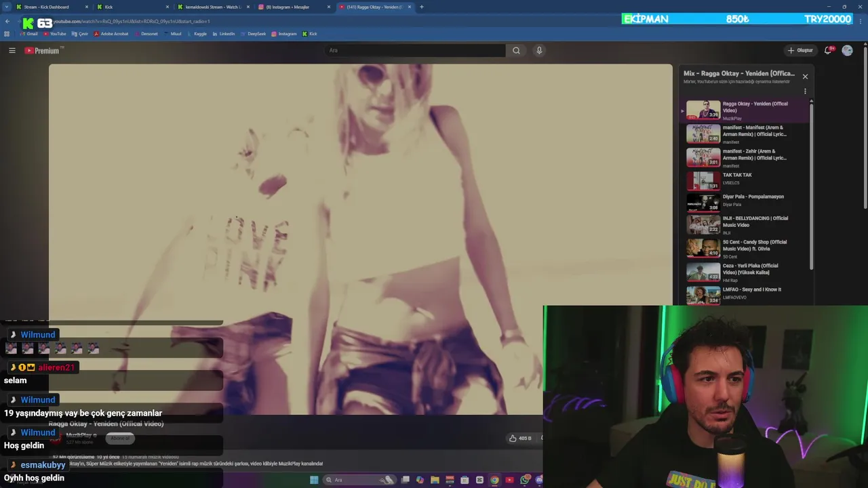868x488 pixels.
Task: Switch to kemaldowski Stream tab
Action: (213, 7)
